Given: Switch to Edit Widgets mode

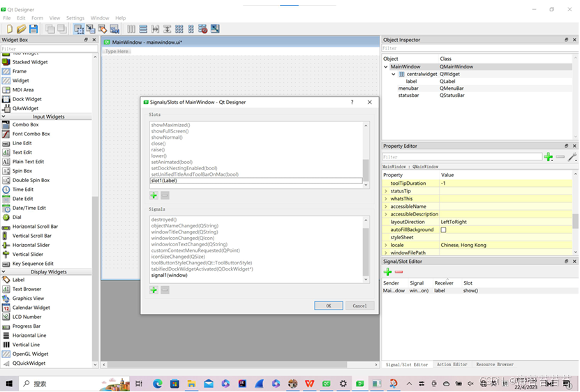Looking at the screenshot, I should 78,29.
